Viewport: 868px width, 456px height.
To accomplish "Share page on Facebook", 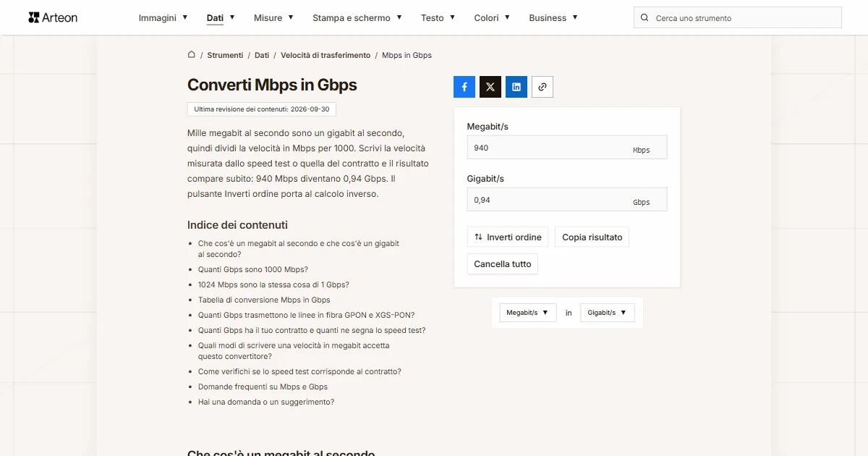I will (464, 87).
